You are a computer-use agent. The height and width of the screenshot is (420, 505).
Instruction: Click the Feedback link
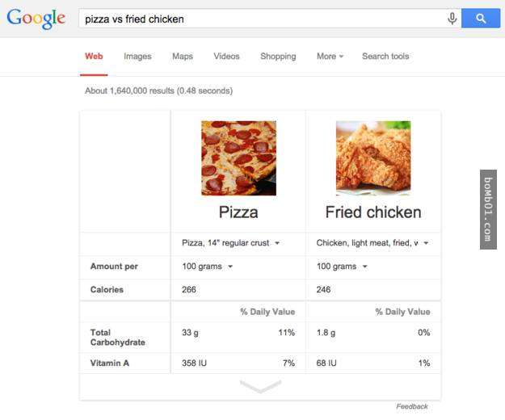tap(412, 406)
